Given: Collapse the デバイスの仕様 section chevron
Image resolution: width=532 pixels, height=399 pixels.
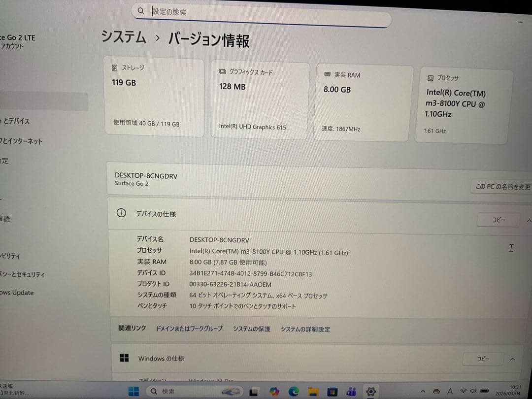Looking at the screenshot, I should 529,221.
